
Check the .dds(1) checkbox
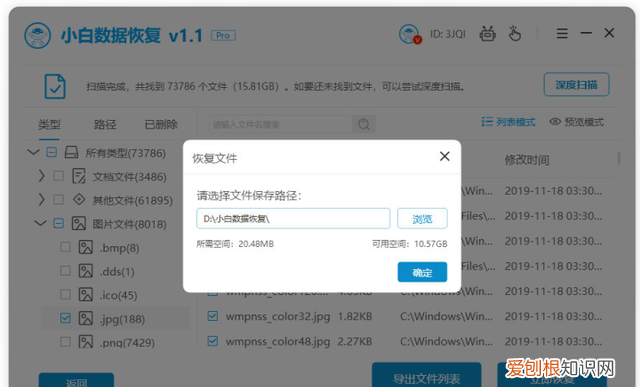(x=65, y=271)
